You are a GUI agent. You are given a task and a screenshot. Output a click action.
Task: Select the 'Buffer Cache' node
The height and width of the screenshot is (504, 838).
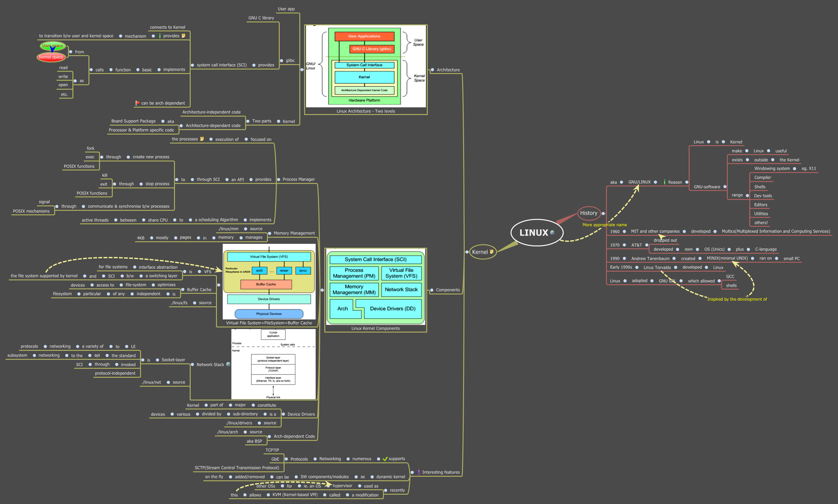199,290
